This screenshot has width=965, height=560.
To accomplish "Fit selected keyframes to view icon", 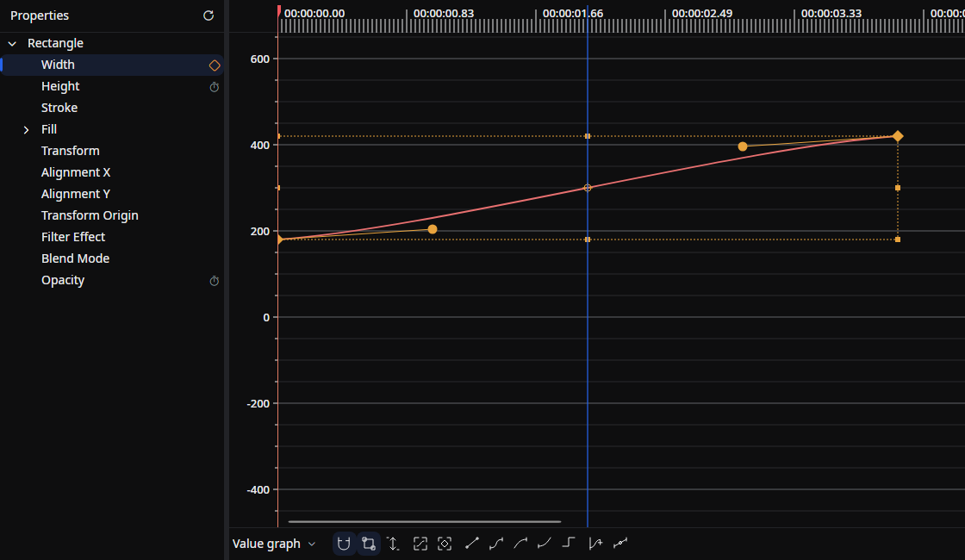I will [445, 544].
